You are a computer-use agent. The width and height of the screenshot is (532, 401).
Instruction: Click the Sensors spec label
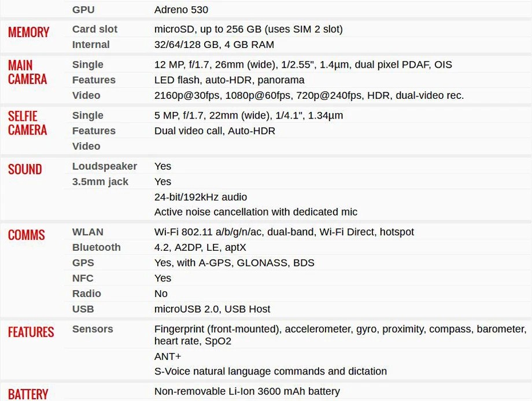coord(93,329)
